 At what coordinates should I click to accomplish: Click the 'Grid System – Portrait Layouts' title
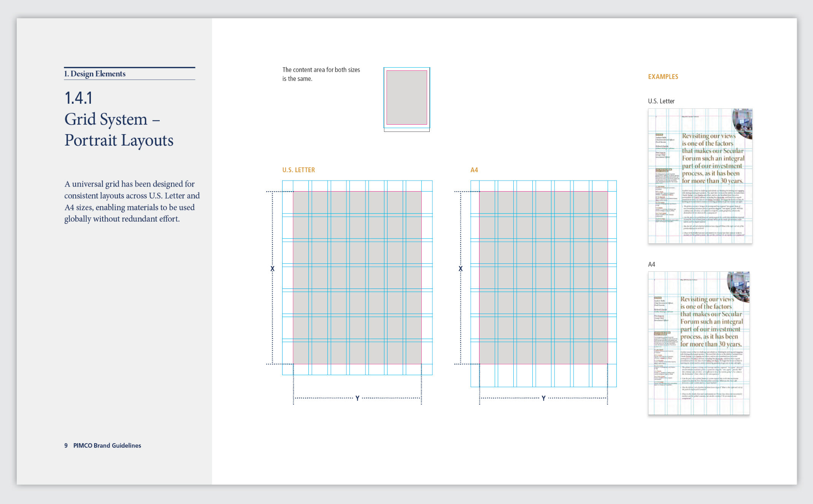point(119,130)
